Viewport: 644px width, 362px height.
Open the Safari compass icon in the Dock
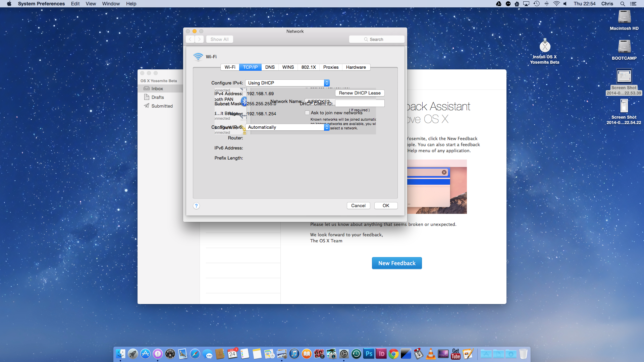click(x=195, y=354)
